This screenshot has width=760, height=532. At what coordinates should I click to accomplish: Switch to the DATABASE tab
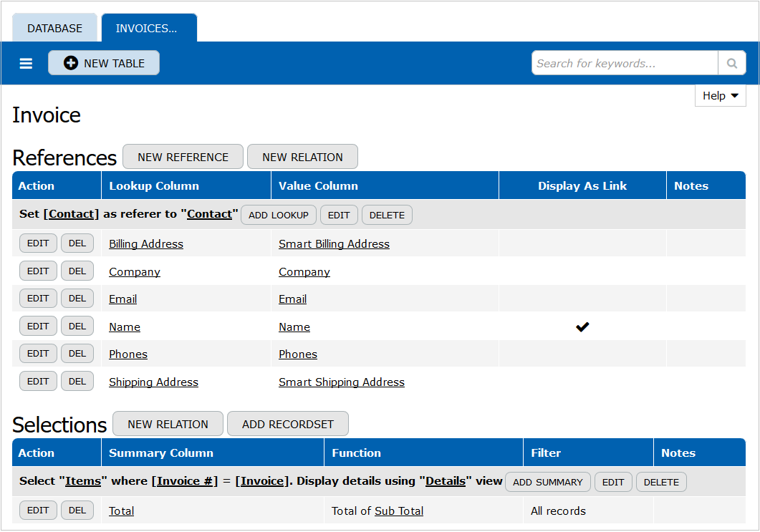54,28
